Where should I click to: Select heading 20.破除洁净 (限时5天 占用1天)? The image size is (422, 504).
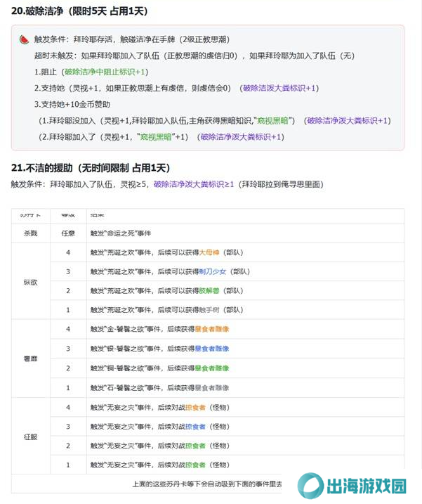point(79,11)
